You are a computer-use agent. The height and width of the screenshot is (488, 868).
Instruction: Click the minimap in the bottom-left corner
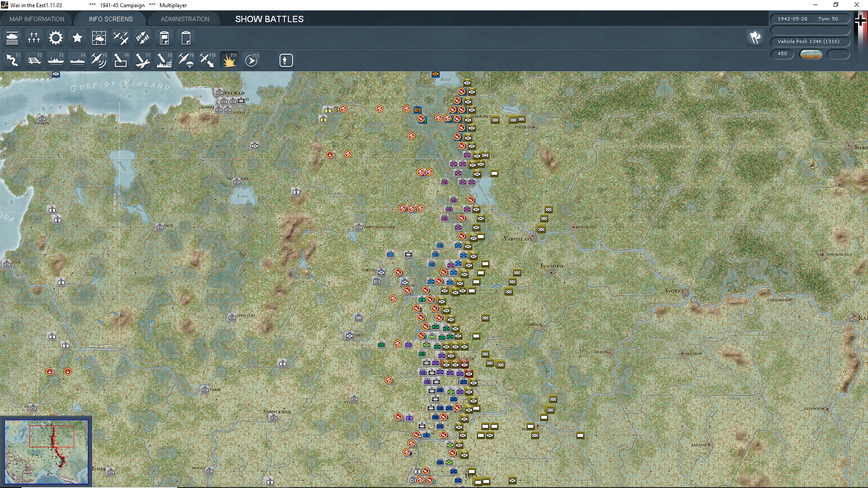tap(46, 451)
